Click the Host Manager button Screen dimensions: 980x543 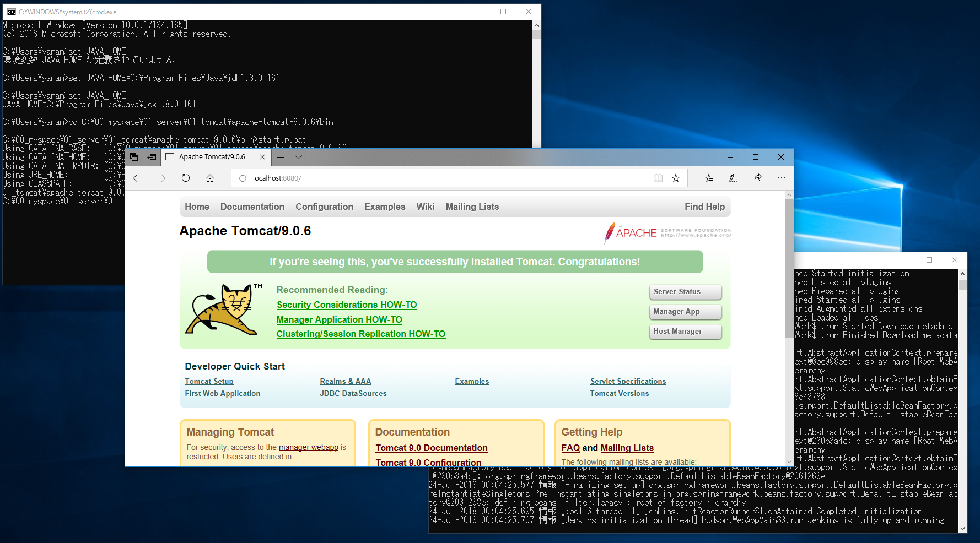point(686,332)
